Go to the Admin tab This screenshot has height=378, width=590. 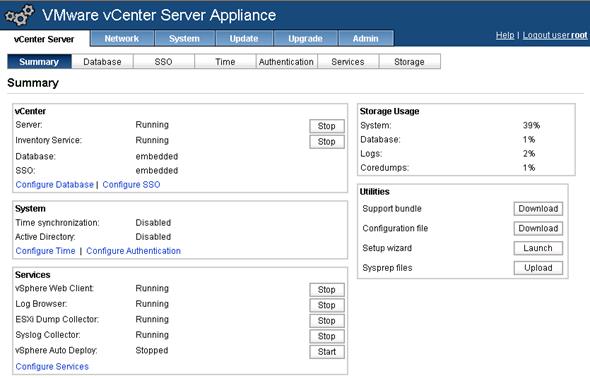point(366,38)
